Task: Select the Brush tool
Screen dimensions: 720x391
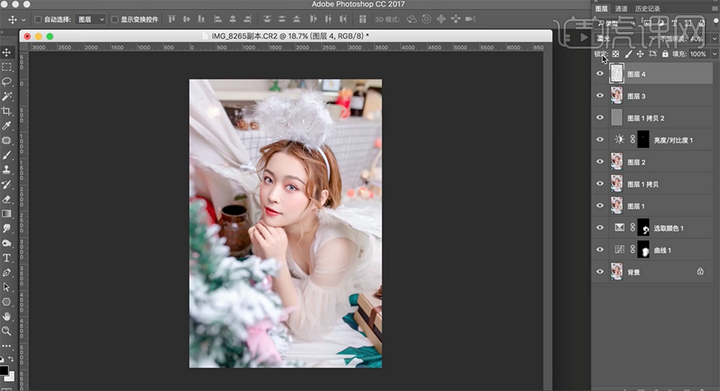Action: pyautogui.click(x=6, y=155)
